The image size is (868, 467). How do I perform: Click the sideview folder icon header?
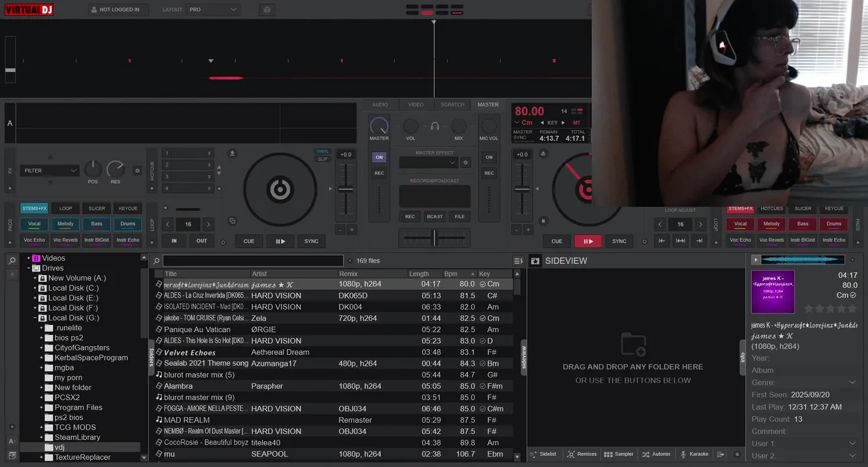535,261
